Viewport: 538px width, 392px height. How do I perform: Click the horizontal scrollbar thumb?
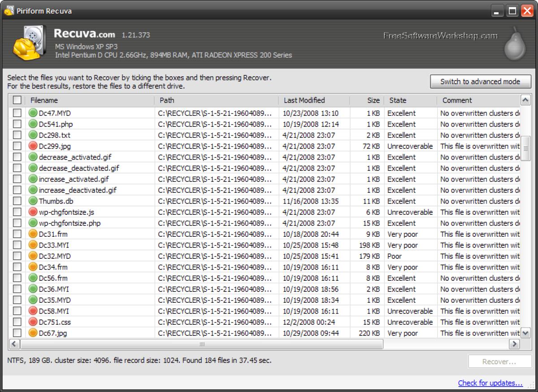point(202,344)
